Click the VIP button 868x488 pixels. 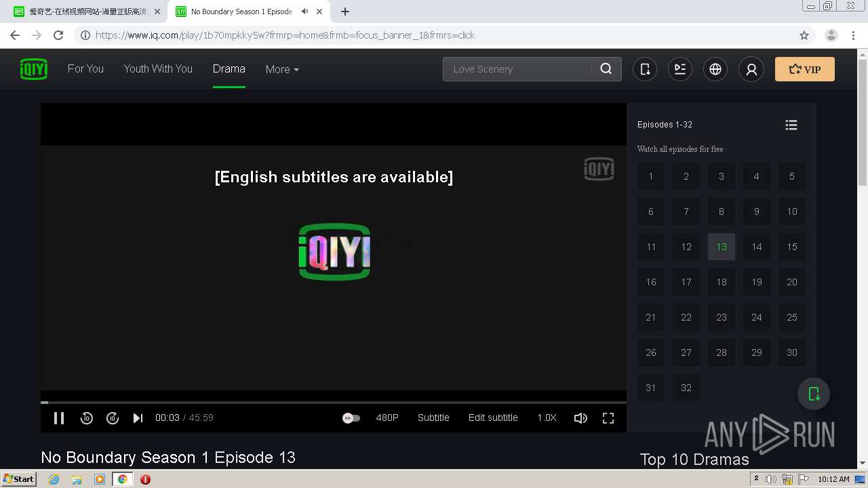(805, 69)
